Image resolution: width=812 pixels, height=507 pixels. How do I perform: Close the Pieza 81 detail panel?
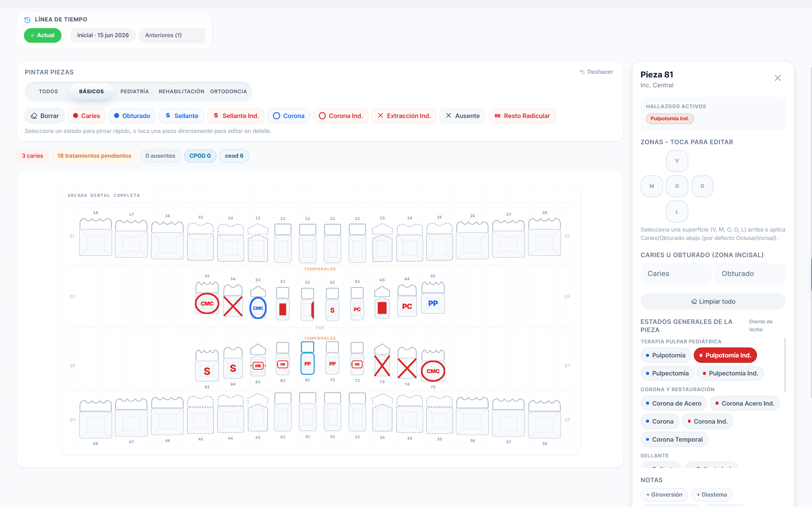[777, 78]
